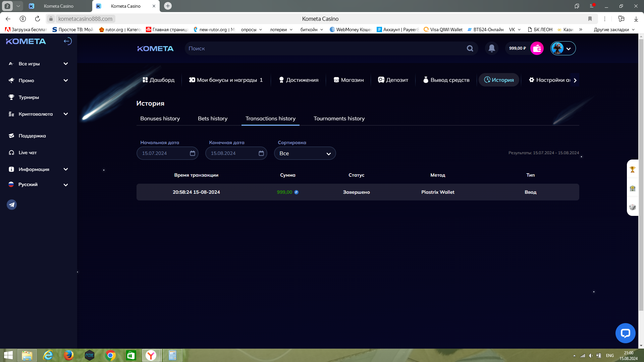Click the trophy icon on right panel
The width and height of the screenshot is (644, 362).
point(633,170)
